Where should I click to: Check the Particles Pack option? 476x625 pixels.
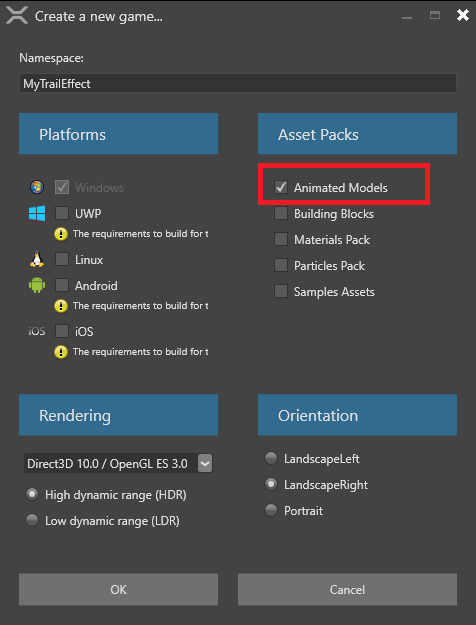pos(281,265)
